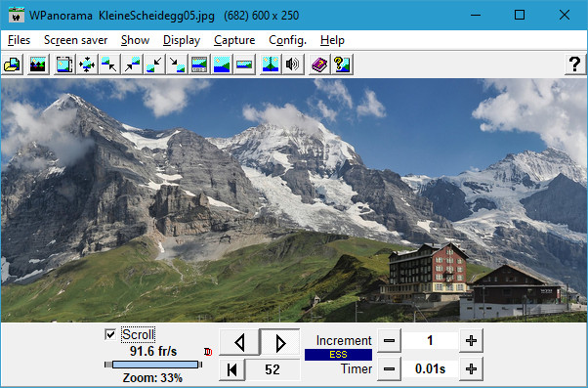Click the small wide panorama display icon

pyautogui.click(x=244, y=65)
